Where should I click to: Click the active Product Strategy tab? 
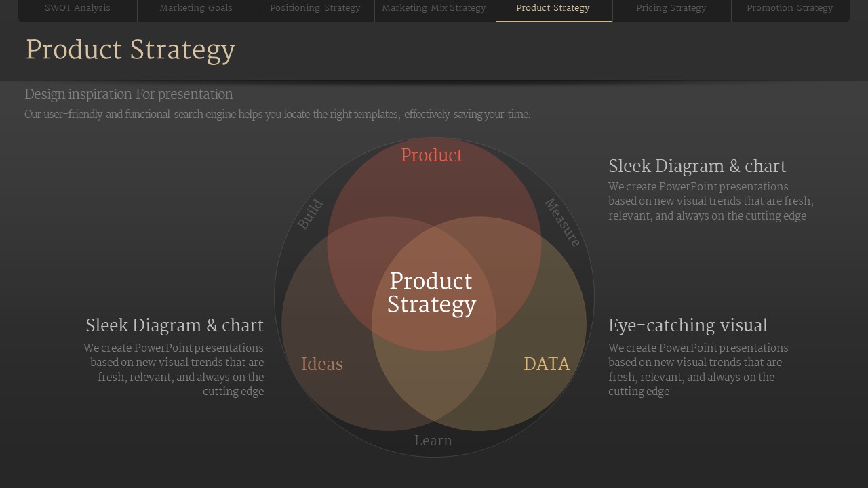coord(553,8)
